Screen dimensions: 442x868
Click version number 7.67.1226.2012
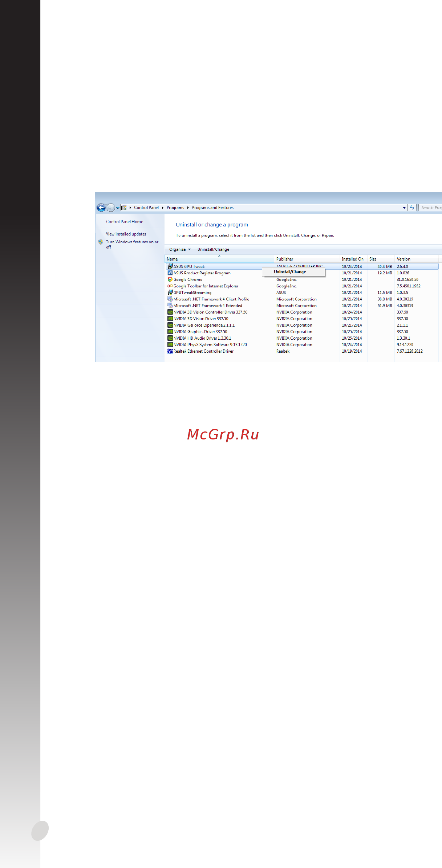point(410,351)
